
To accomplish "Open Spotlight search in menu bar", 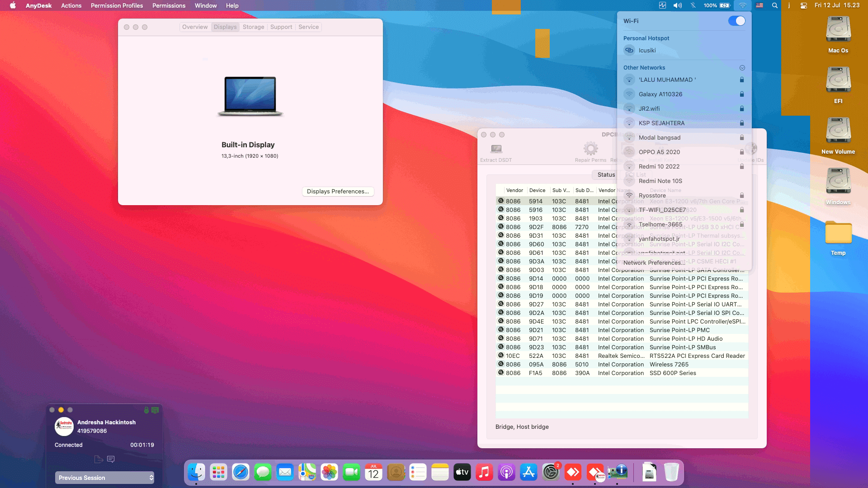I will (x=775, y=5).
